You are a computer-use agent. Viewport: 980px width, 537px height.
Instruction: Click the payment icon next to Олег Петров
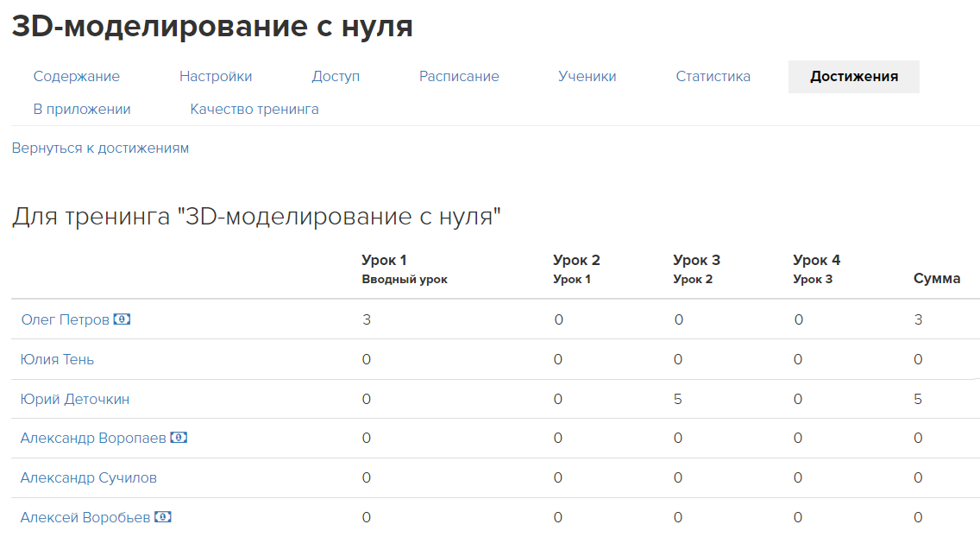click(x=122, y=319)
